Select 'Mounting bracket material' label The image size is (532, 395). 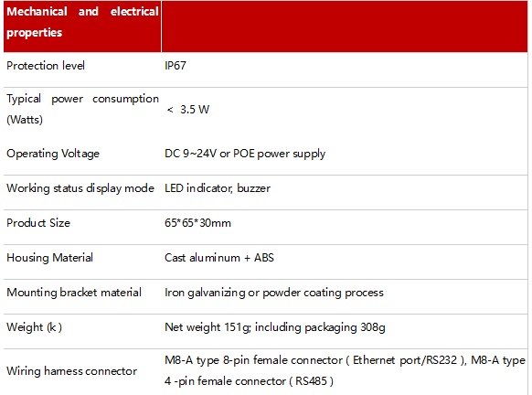click(x=74, y=293)
